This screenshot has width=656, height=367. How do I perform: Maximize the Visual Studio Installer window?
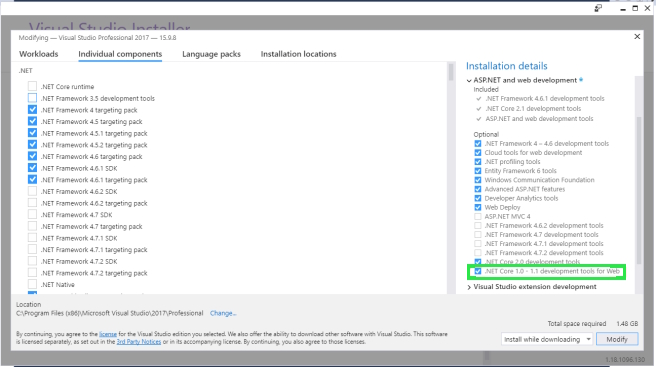click(635, 8)
